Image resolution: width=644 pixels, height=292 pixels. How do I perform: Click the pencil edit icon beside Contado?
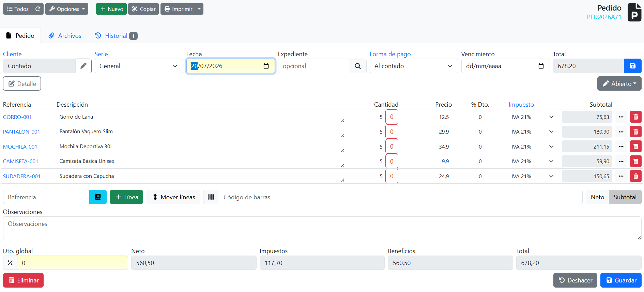coord(83,66)
